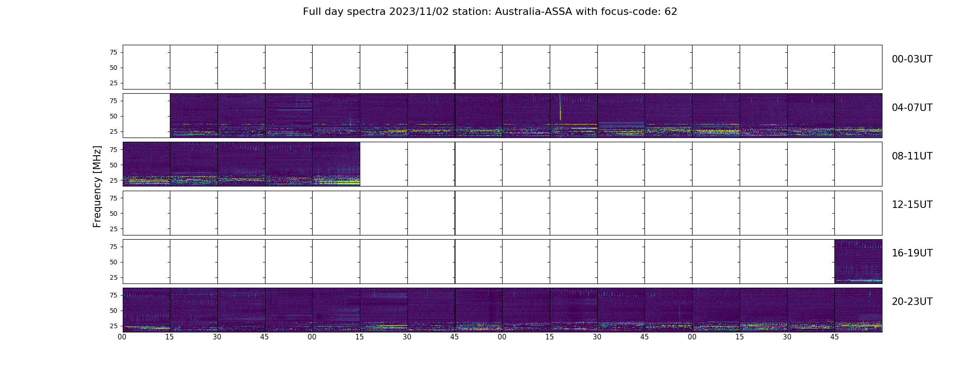Click the '16-19UT' row label
Screen dimensions: 980x373
click(912, 253)
